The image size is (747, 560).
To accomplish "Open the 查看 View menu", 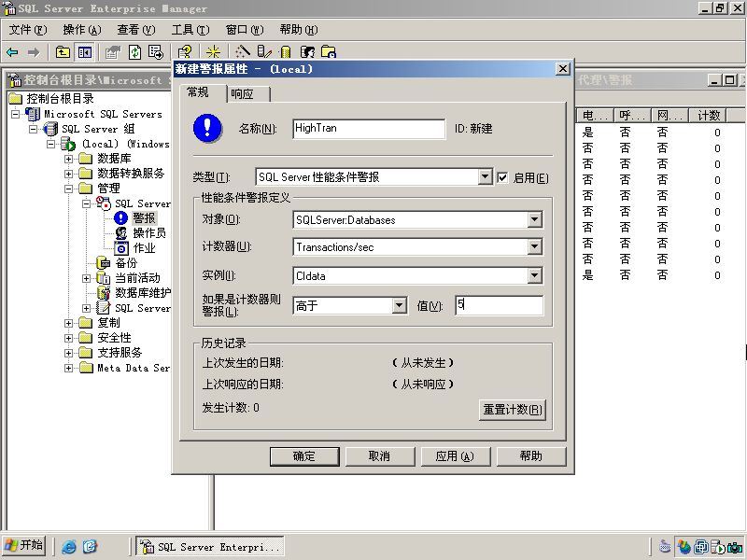I will (x=136, y=30).
